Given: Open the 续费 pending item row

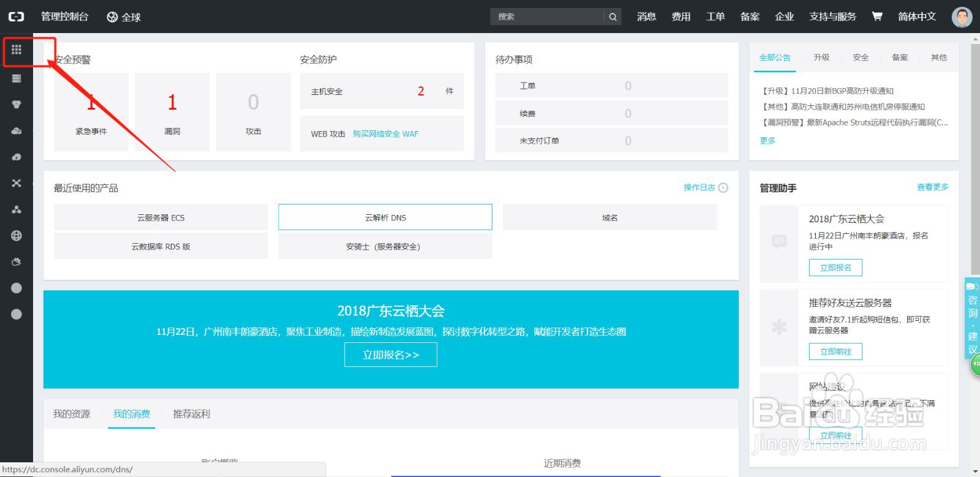Looking at the screenshot, I should [612, 113].
